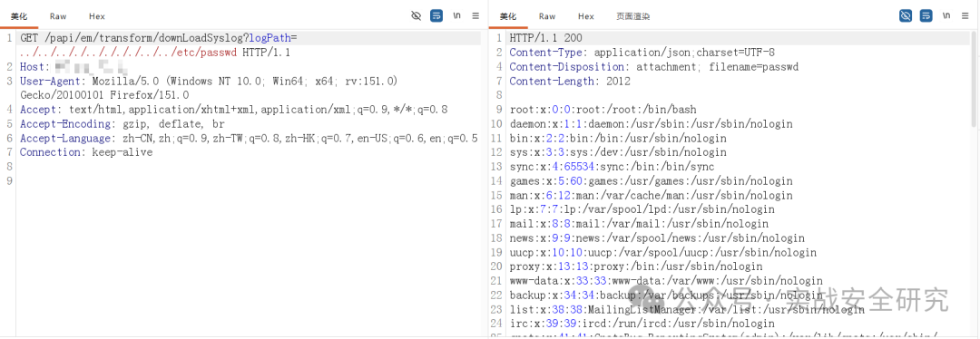Click the Gecko/20100101 Firefox/151.0 text
Image resolution: width=980 pixels, height=339 pixels.
pos(104,95)
